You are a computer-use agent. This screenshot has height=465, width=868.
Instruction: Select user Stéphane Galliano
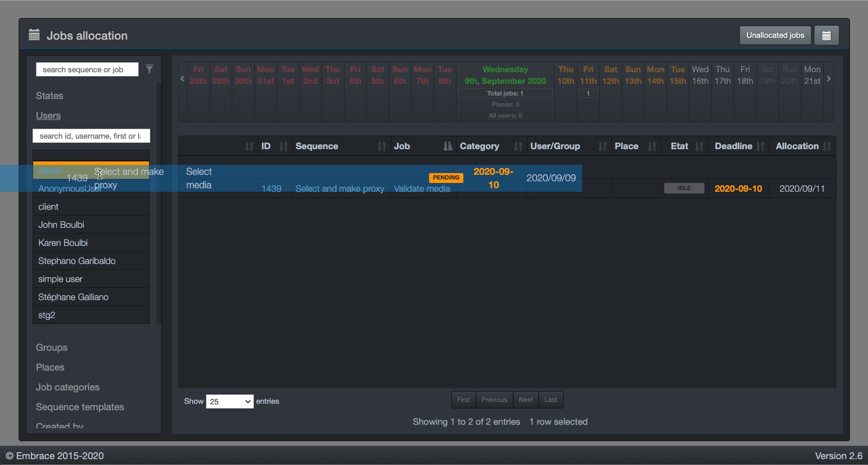(91, 297)
